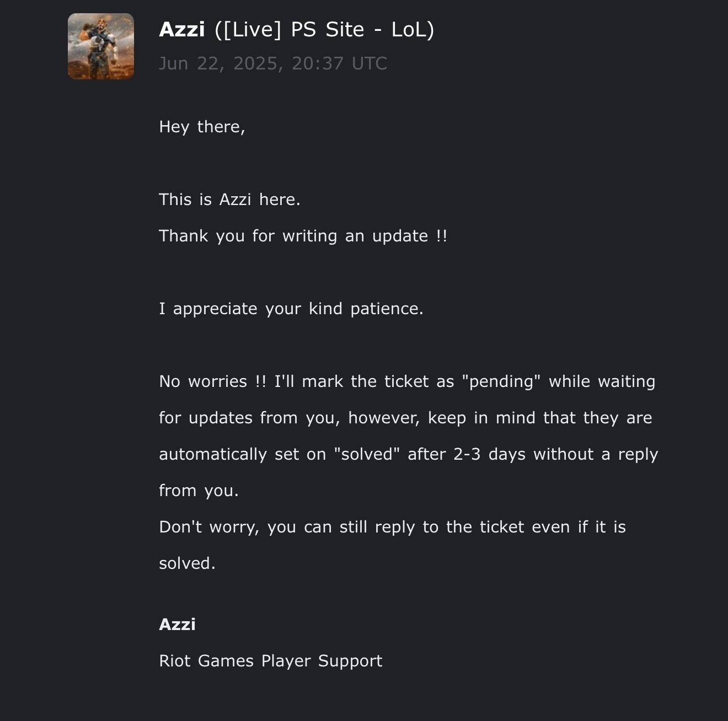Click the 'Riot Games Player Support' signature

click(270, 661)
